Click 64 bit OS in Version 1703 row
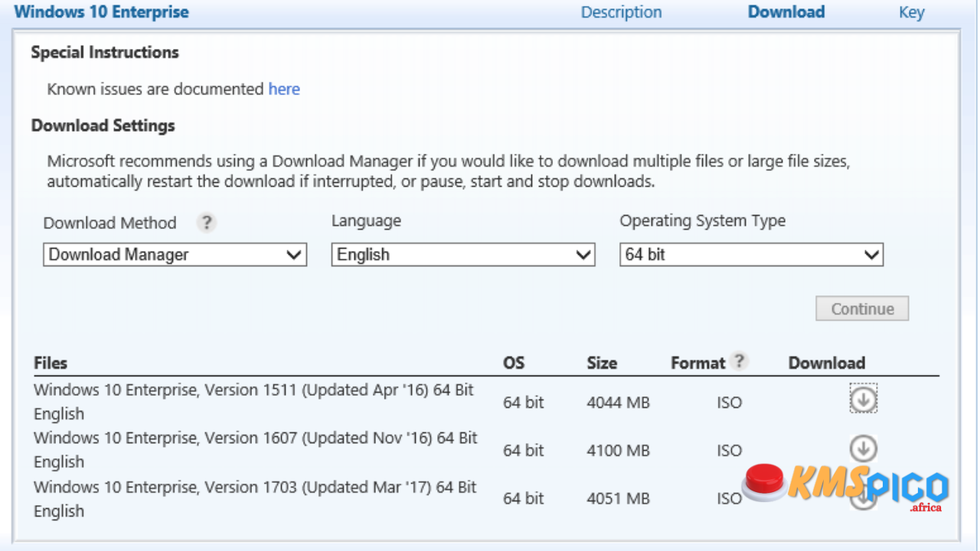Viewport: 980px width, 551px height. [524, 498]
